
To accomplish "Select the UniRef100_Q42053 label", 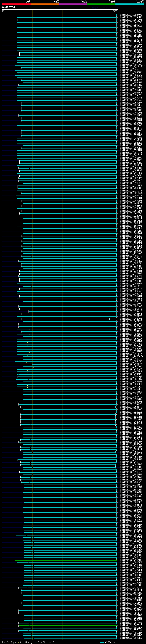I will click(131, 319).
